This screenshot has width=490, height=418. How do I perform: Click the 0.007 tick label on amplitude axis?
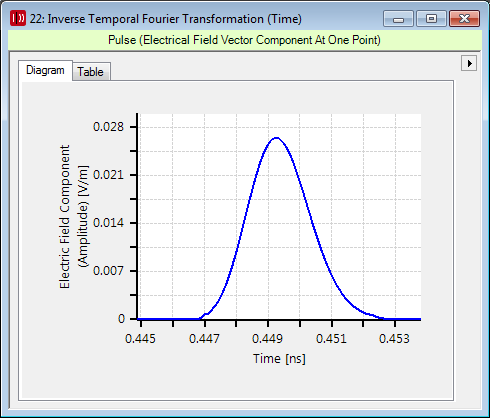[x=108, y=271]
